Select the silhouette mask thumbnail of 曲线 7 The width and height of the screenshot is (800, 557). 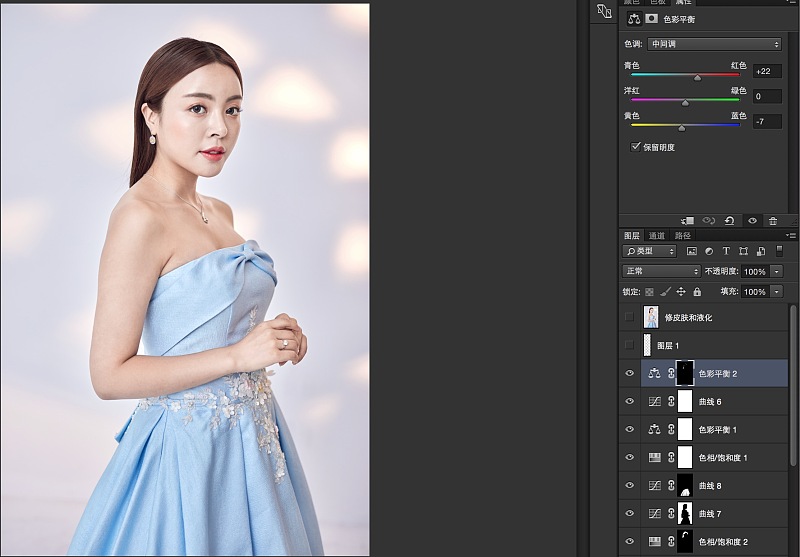click(x=685, y=514)
